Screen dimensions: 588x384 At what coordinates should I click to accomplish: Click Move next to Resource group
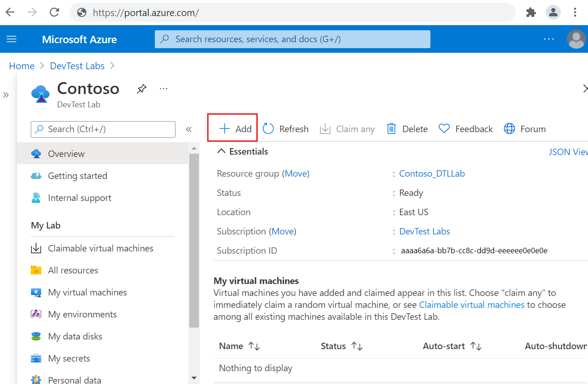coord(296,173)
